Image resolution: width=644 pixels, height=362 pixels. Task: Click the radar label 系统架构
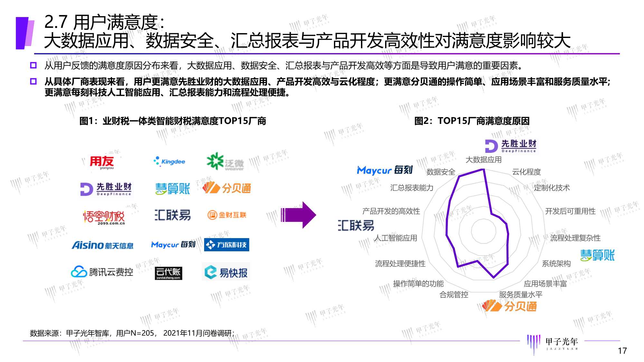pyautogui.click(x=556, y=264)
